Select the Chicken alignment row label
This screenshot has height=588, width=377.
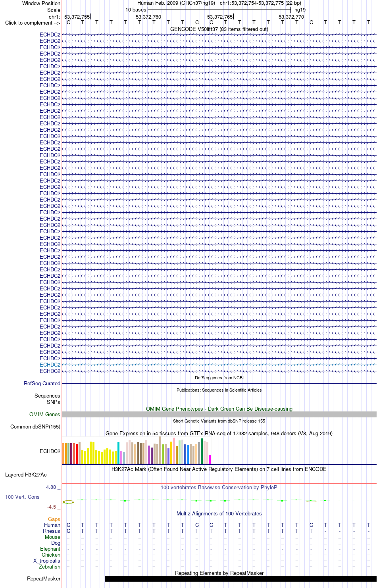point(51,555)
